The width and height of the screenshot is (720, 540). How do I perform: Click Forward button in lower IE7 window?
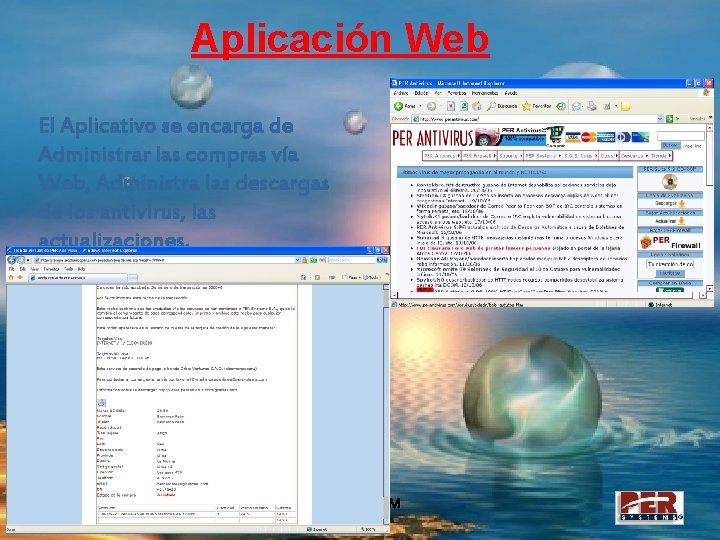coord(21,260)
